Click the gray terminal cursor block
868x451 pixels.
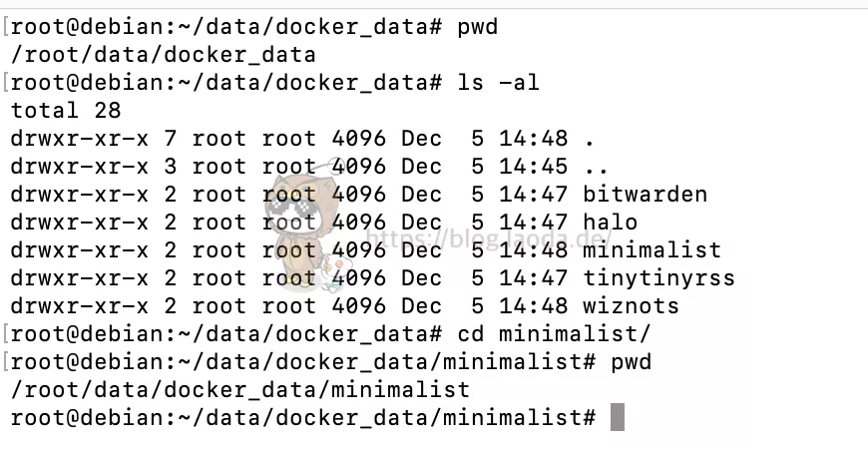617,417
